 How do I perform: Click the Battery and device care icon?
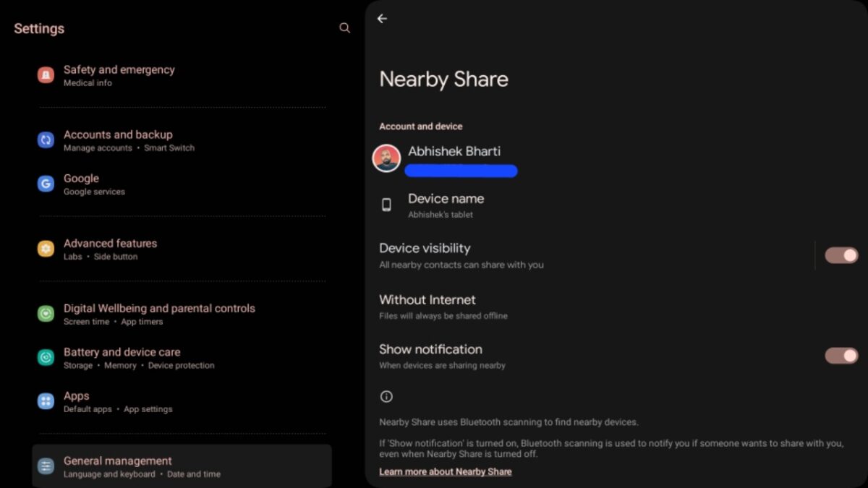[46, 358]
